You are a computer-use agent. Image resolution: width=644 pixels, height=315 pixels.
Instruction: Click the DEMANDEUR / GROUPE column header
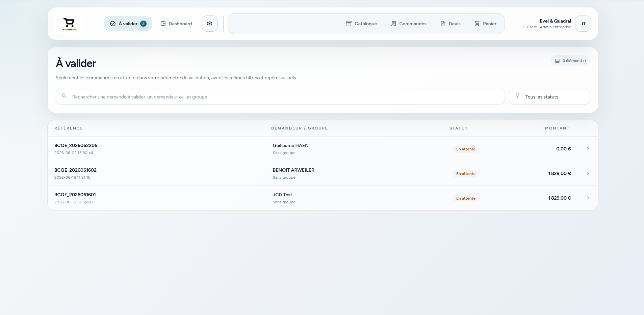click(x=300, y=128)
